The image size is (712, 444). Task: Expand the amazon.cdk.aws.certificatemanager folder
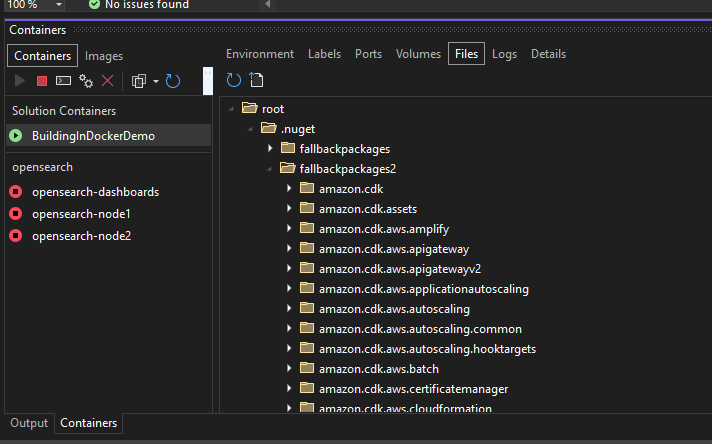289,388
